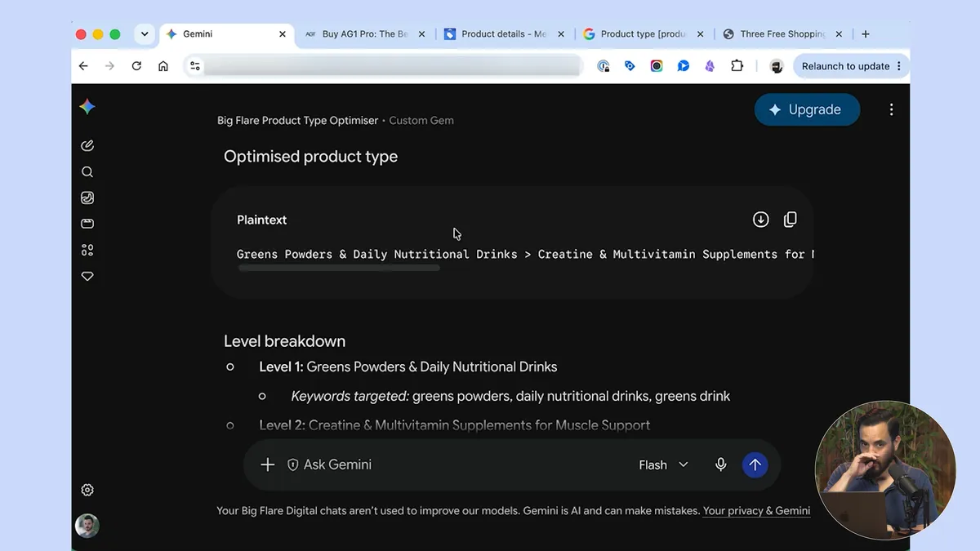Open a new browser tab
Image resolution: width=980 pixels, height=551 pixels.
[x=866, y=34]
